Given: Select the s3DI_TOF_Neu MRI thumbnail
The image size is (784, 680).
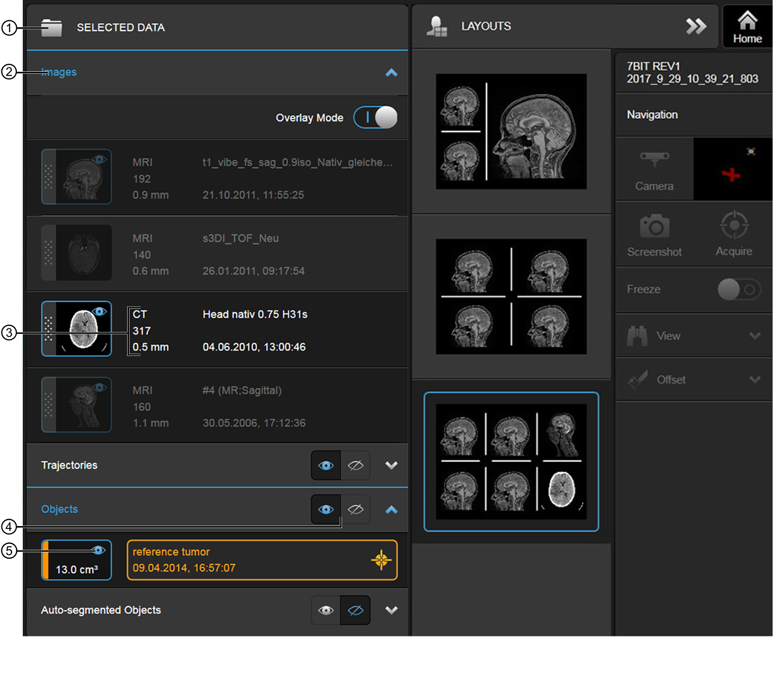Looking at the screenshot, I should point(77,253).
